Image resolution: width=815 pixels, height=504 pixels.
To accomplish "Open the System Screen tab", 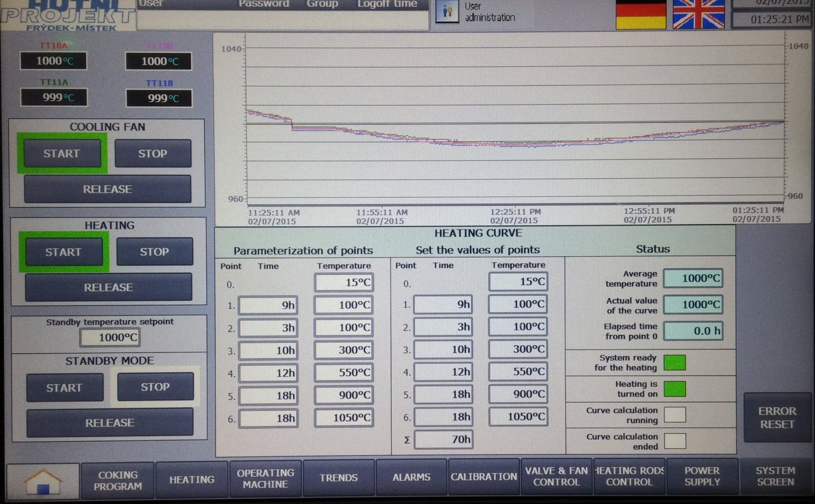I will coord(775,476).
